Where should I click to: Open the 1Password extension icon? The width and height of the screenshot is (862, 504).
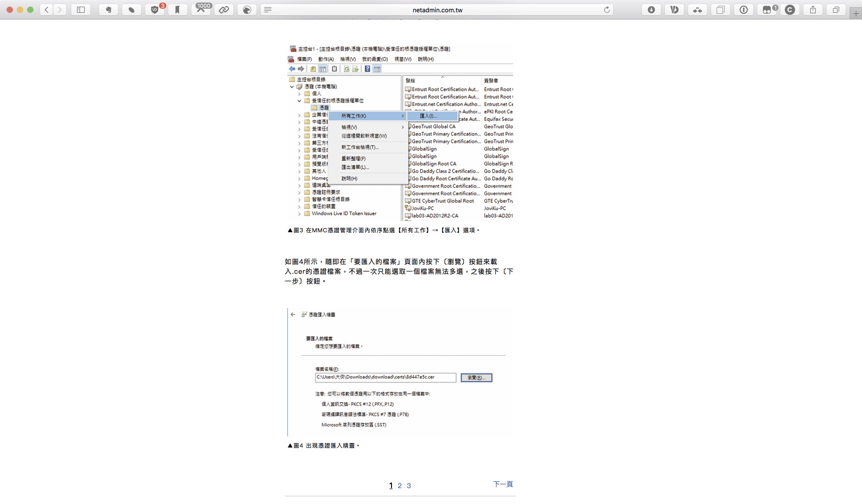[743, 10]
